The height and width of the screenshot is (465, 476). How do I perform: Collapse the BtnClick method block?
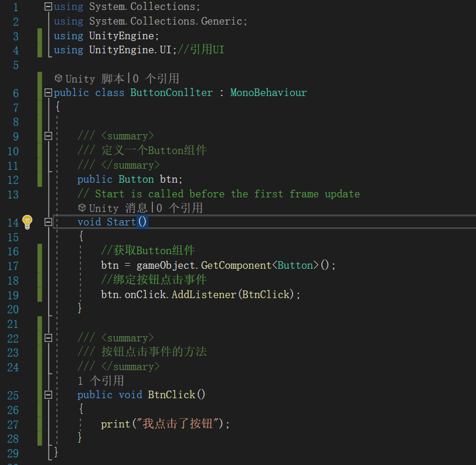[x=48, y=395]
